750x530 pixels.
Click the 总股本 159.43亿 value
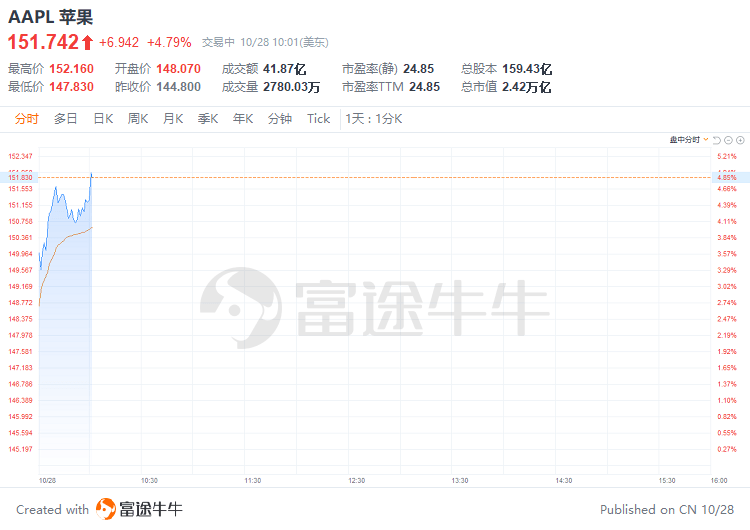click(x=527, y=69)
